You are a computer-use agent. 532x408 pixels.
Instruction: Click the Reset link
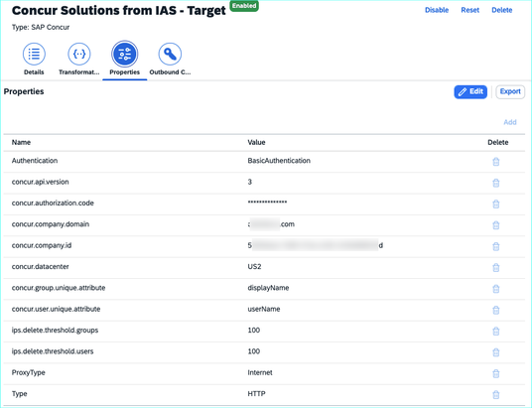[469, 10]
